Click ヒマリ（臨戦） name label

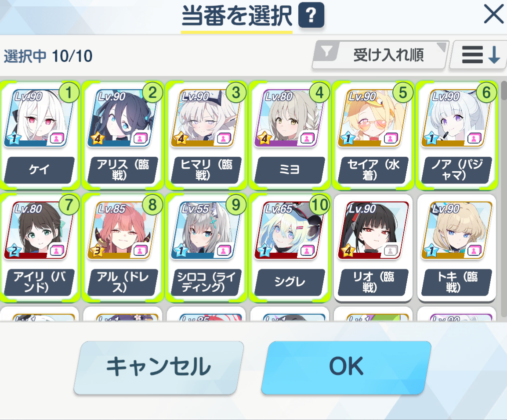click(206, 170)
